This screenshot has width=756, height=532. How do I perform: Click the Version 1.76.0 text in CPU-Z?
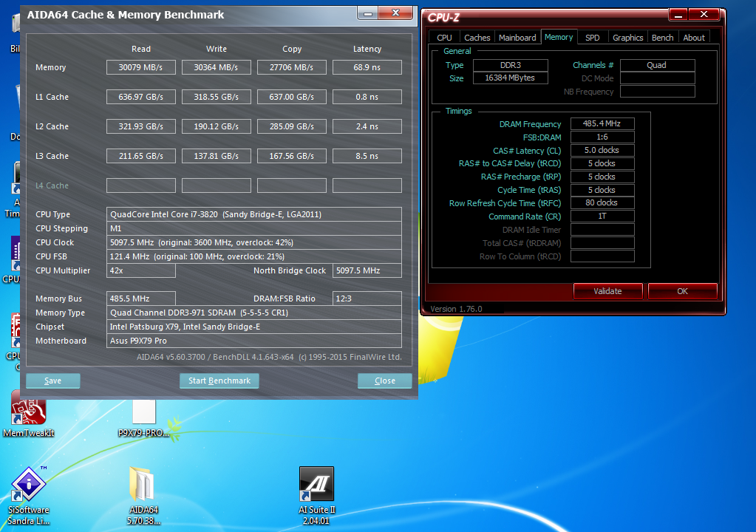click(x=456, y=309)
